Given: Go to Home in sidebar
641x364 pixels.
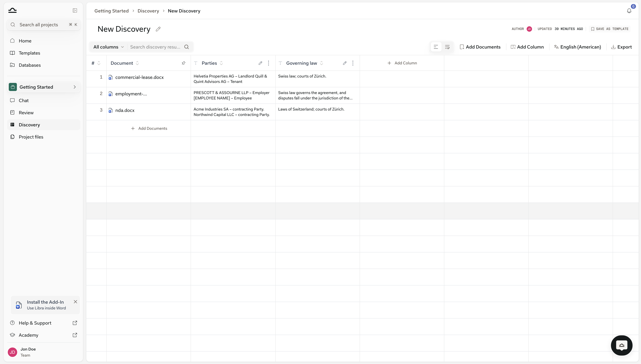Looking at the screenshot, I should (x=44, y=41).
